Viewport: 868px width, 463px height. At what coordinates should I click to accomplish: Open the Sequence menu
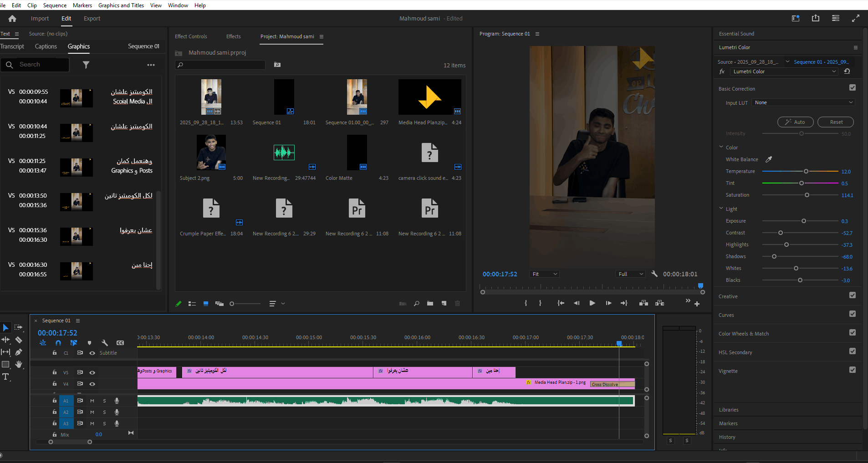click(x=55, y=5)
